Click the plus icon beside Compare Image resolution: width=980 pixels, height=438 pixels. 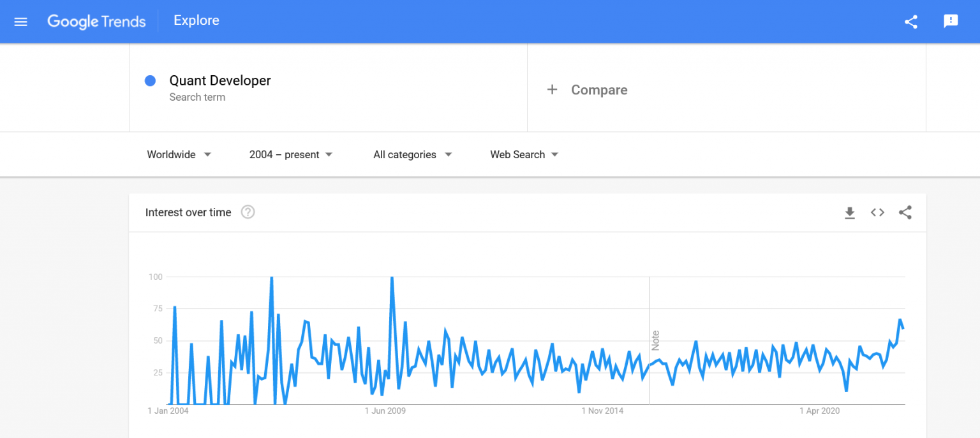tap(552, 90)
